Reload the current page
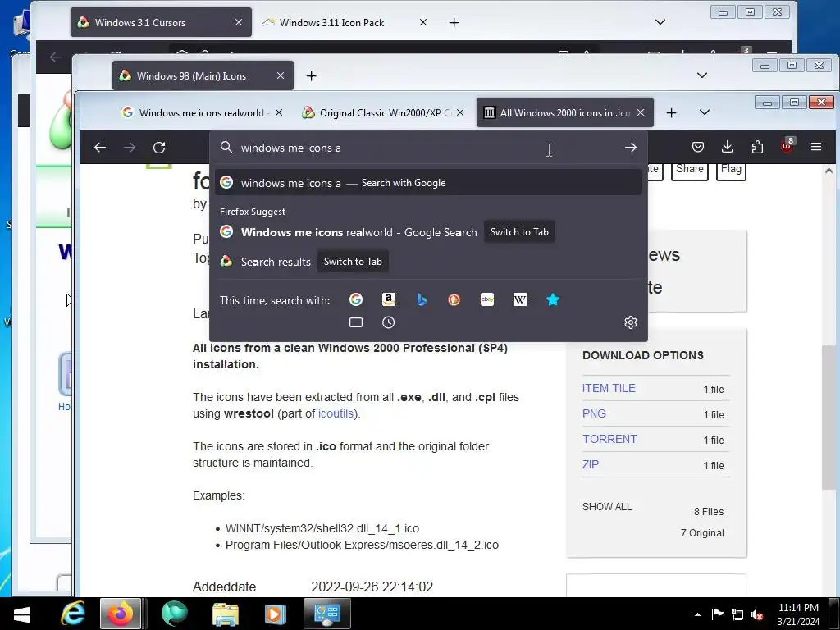 pyautogui.click(x=159, y=148)
